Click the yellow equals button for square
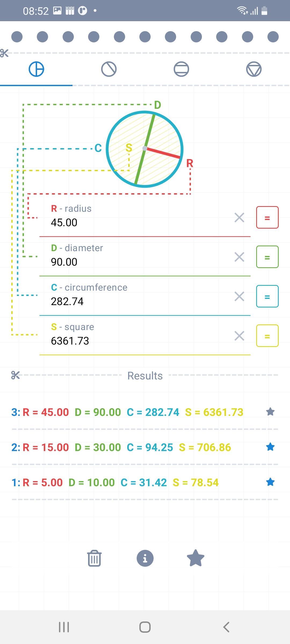 click(x=267, y=336)
